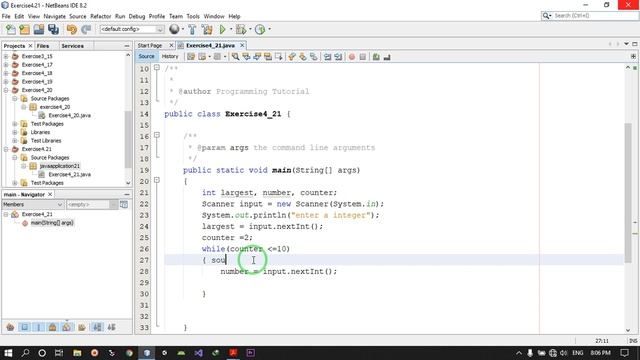Close the Exercise4_21.java editor tab

[242, 45]
